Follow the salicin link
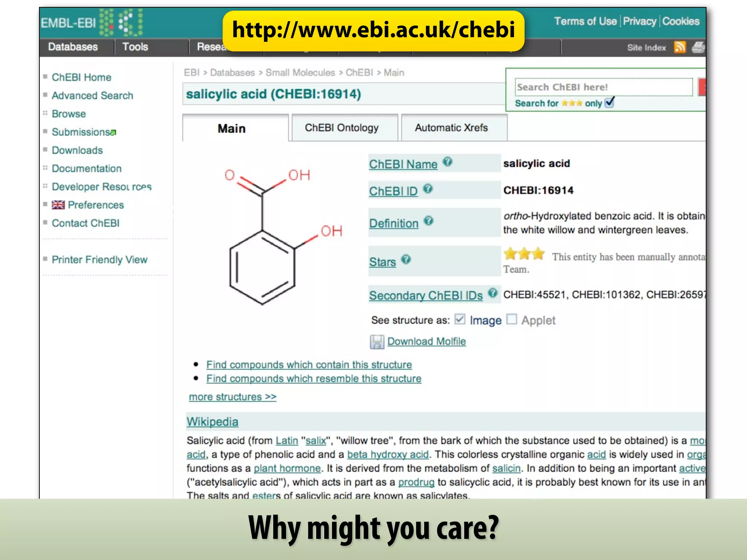 click(506, 468)
